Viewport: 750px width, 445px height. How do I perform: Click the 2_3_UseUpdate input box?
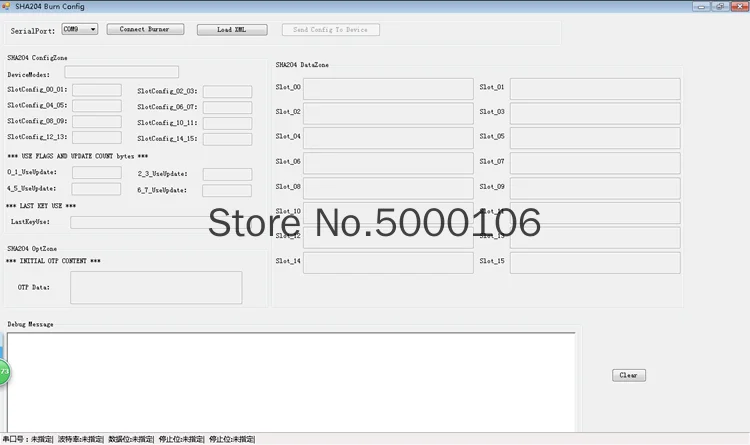coord(227,174)
